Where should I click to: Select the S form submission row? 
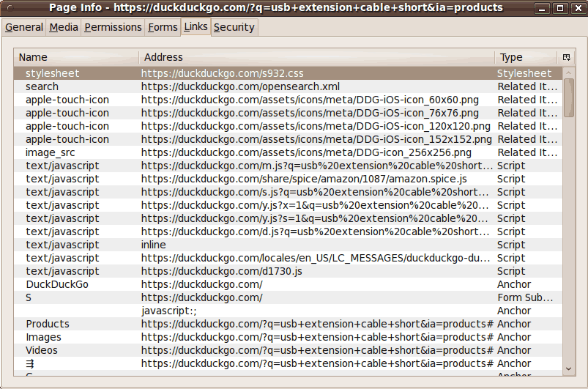click(x=288, y=297)
